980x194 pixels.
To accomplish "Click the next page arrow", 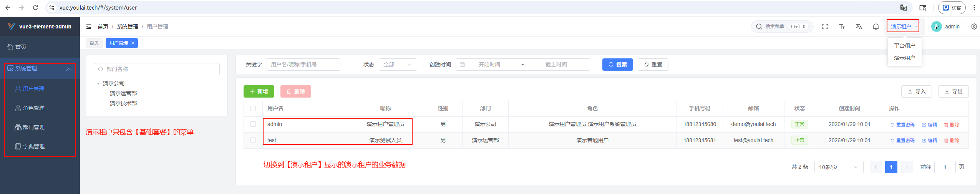I will [907, 167].
